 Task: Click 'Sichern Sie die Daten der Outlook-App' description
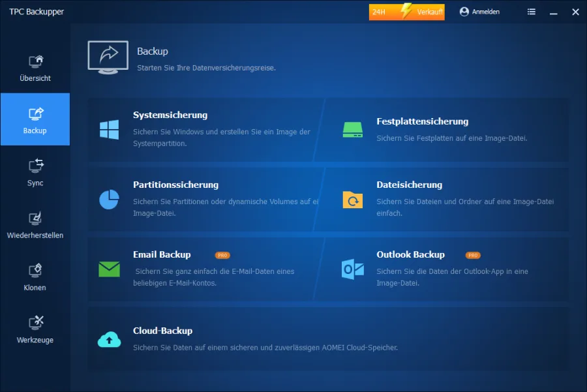pyautogui.click(x=452, y=277)
